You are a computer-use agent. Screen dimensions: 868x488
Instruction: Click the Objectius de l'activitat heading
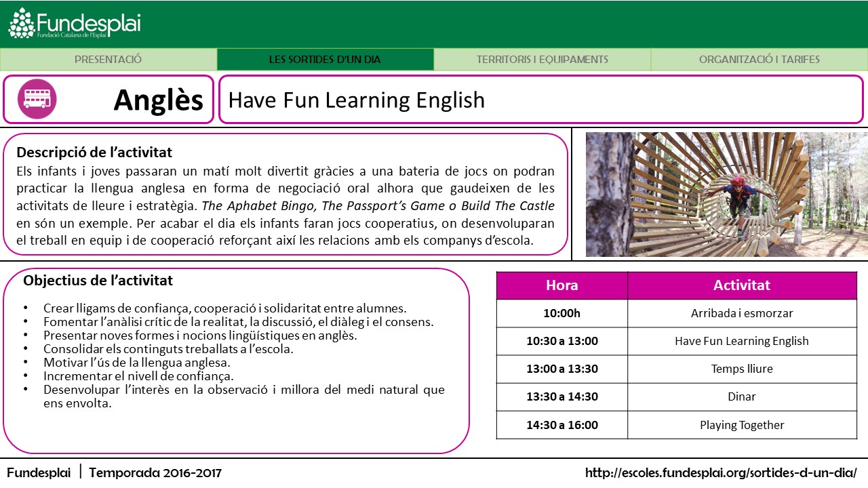point(98,280)
